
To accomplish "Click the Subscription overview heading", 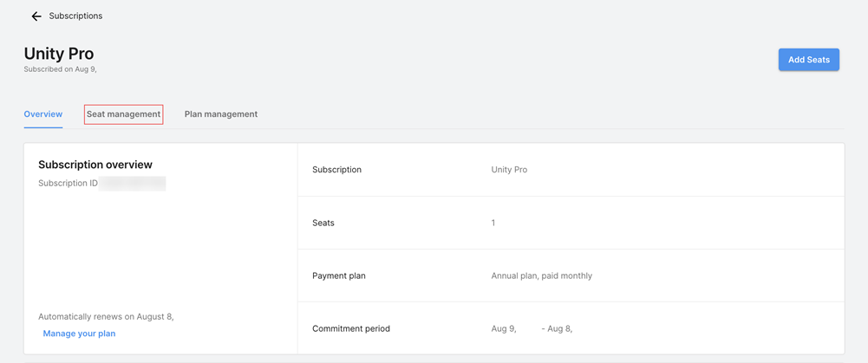I will pos(95,165).
